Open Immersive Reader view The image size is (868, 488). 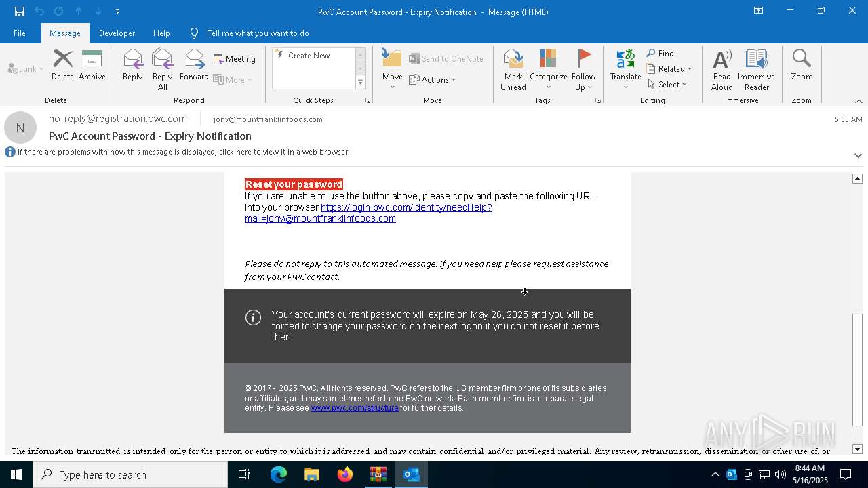click(x=756, y=70)
